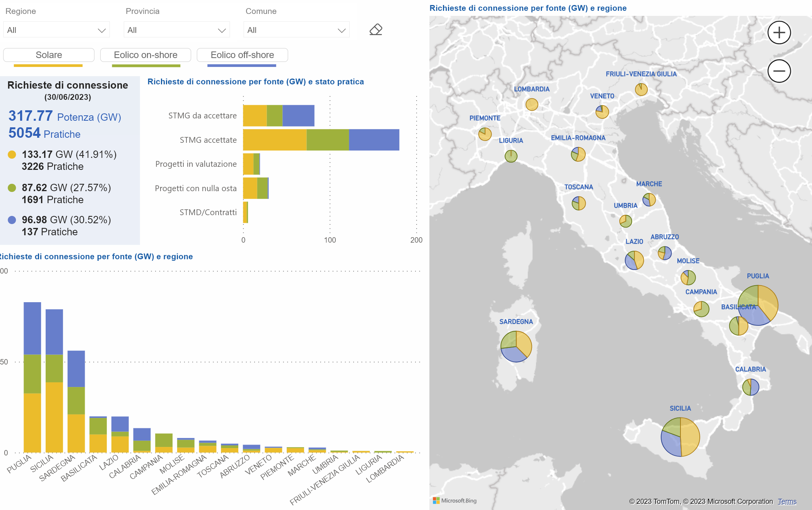Open the Regione dropdown
Screen dimensions: 812x510
tap(56, 30)
